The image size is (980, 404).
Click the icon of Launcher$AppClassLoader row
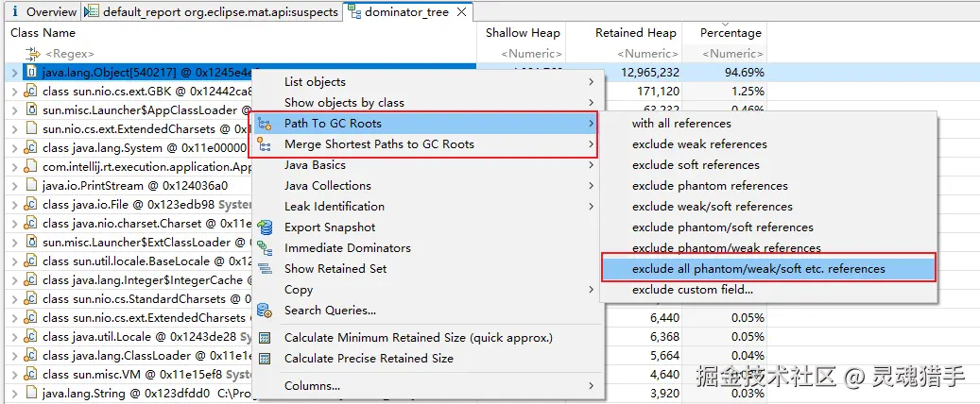pyautogui.click(x=31, y=110)
